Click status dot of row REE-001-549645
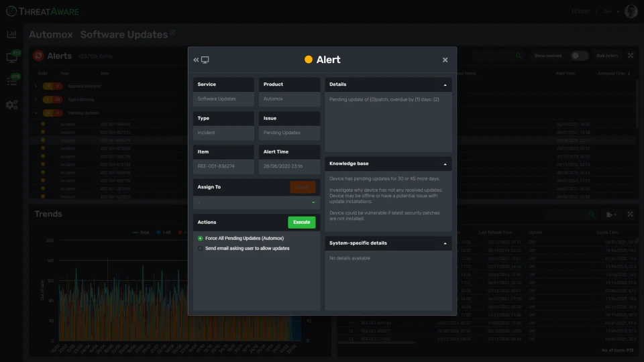This screenshot has width=644, height=362. click(43, 124)
